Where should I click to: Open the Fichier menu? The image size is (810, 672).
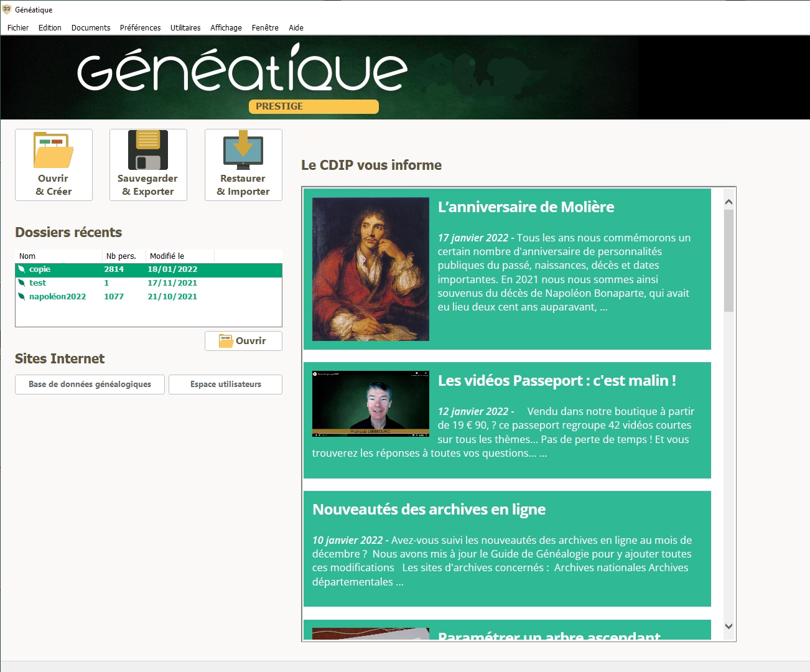click(18, 28)
